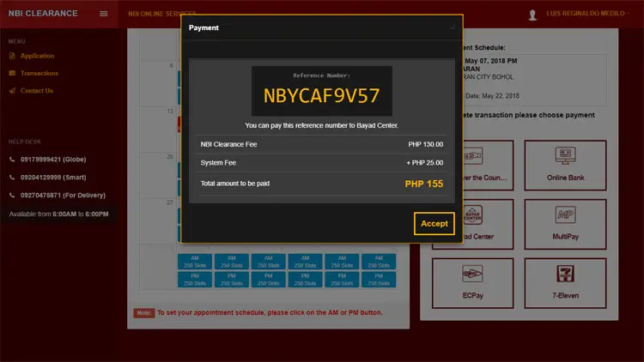Image resolution: width=644 pixels, height=362 pixels.
Task: Click the Accept button in Payment dialog
Action: [x=434, y=224]
